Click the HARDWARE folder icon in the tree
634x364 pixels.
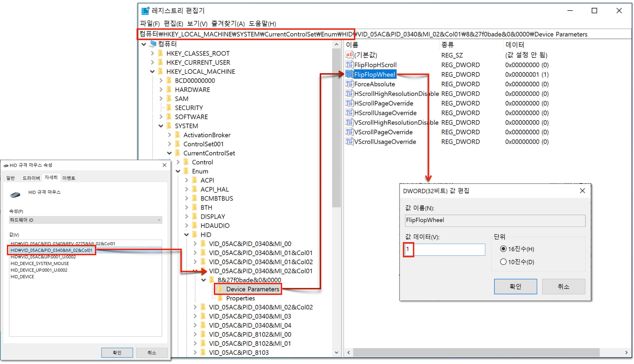[169, 90]
